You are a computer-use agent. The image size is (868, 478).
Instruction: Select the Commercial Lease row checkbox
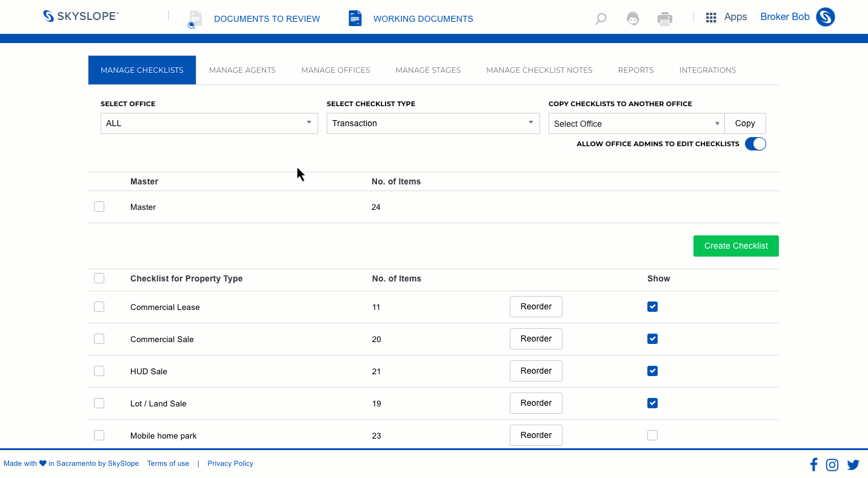point(99,307)
